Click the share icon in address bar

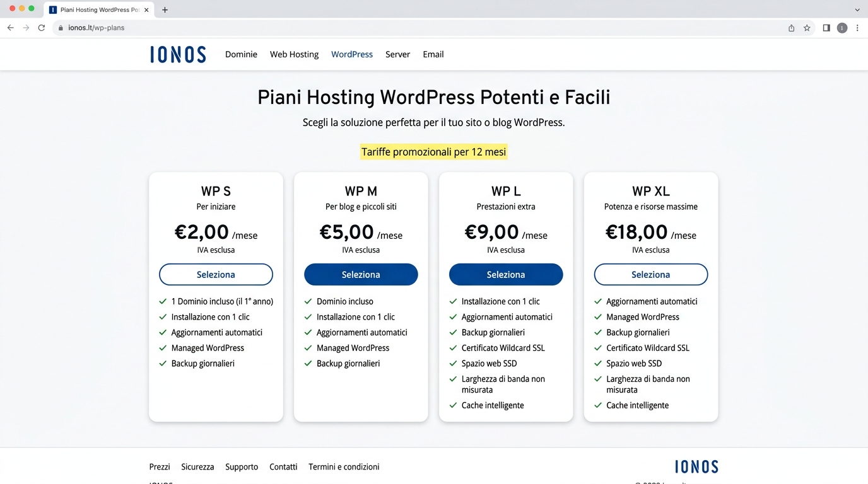(x=791, y=28)
